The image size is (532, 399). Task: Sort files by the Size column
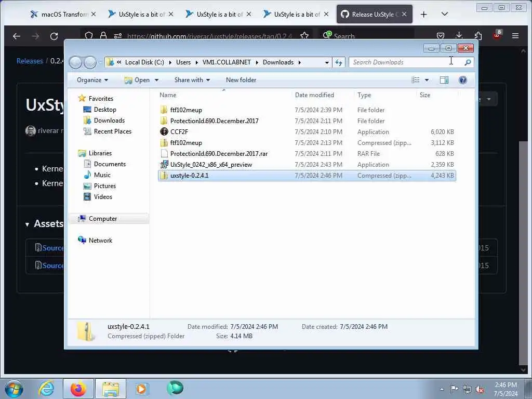tap(437, 95)
